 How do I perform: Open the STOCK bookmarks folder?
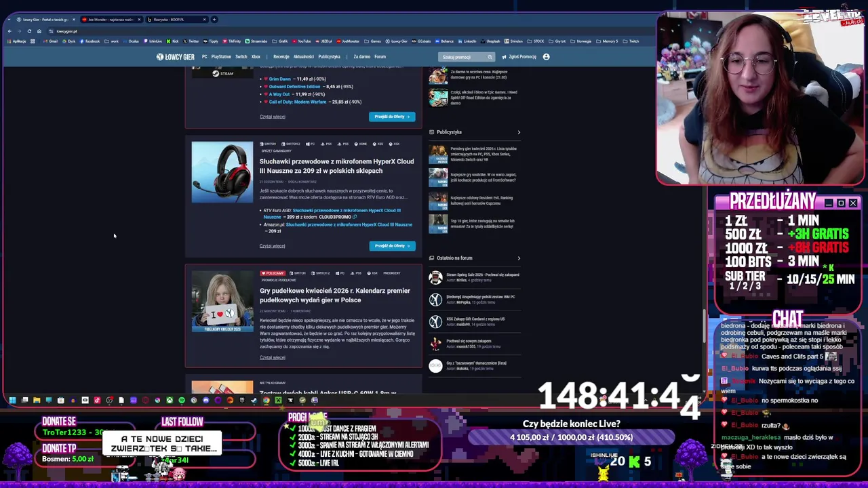tap(536, 41)
